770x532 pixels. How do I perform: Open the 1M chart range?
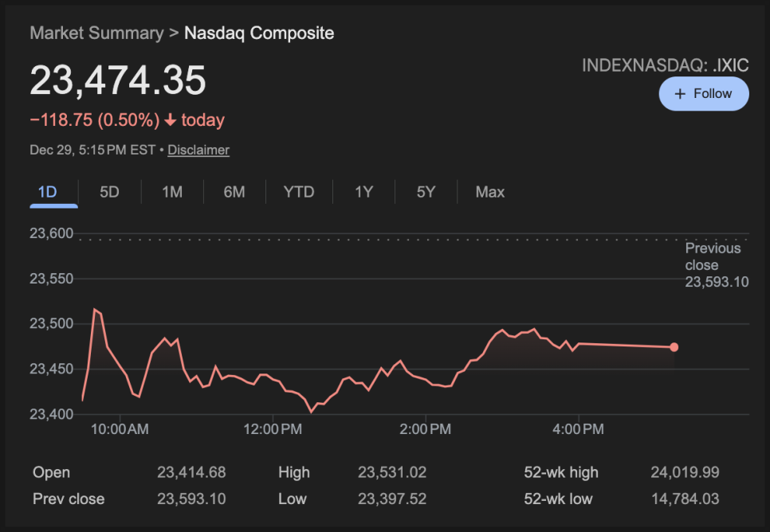[172, 192]
